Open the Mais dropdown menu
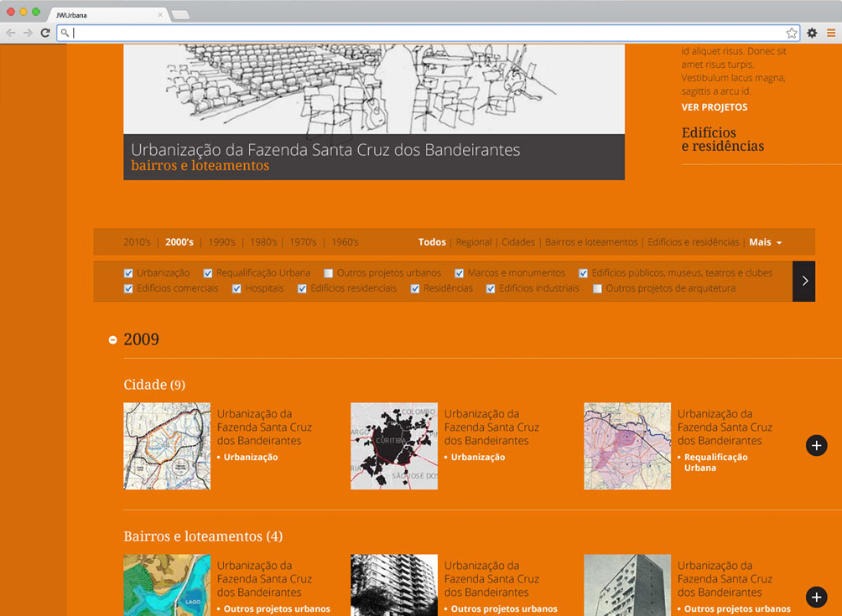 pyautogui.click(x=765, y=242)
